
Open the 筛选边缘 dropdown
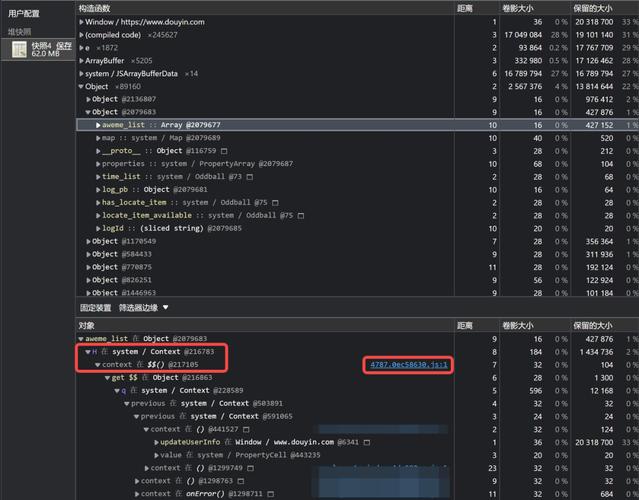tap(144, 308)
